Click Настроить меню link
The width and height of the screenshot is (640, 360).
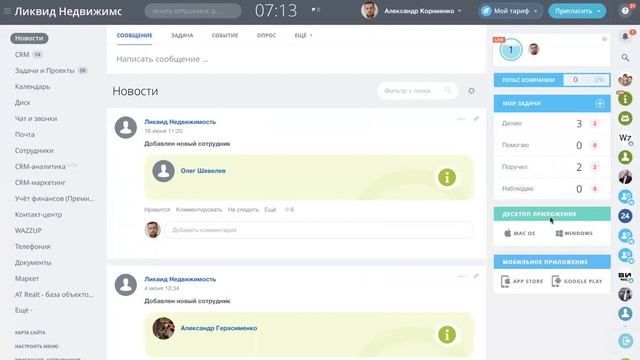tap(37, 346)
